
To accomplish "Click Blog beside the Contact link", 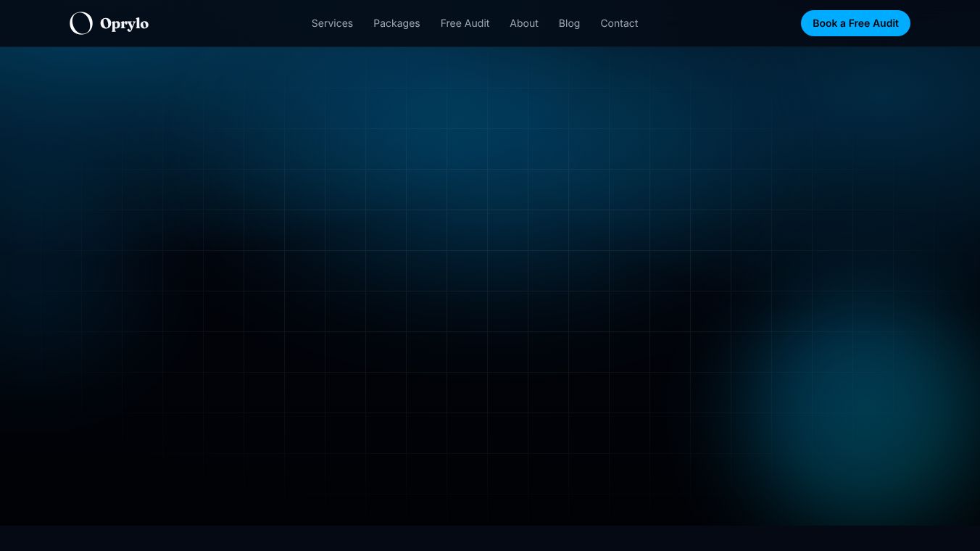I will click(569, 23).
